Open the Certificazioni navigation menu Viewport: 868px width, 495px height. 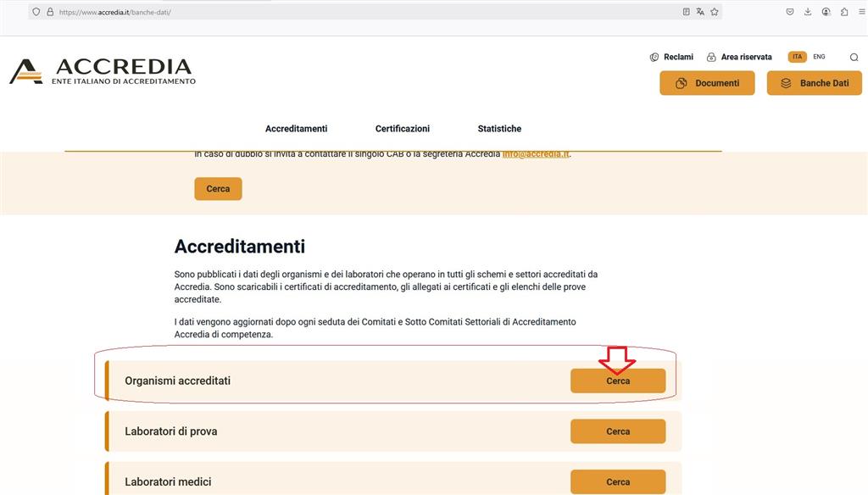403,129
